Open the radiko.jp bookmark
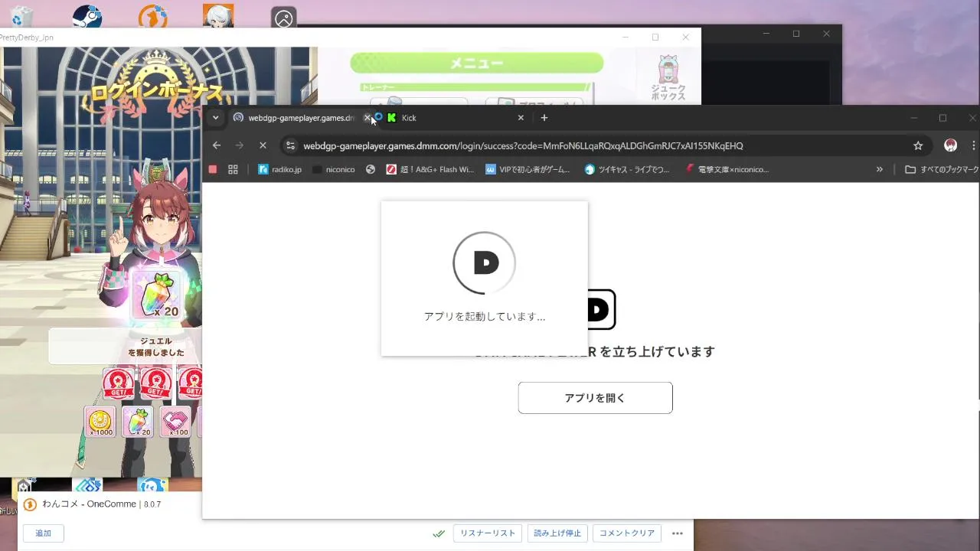This screenshot has height=551, width=980. coord(280,169)
